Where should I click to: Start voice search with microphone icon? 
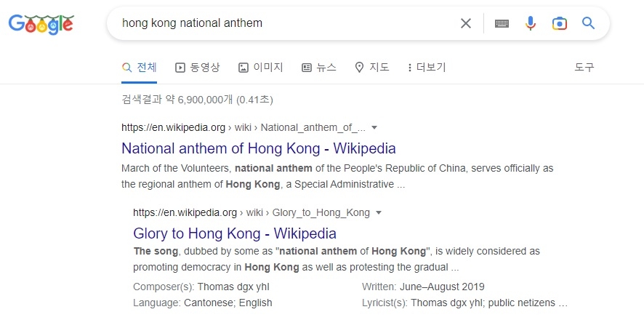(x=531, y=23)
